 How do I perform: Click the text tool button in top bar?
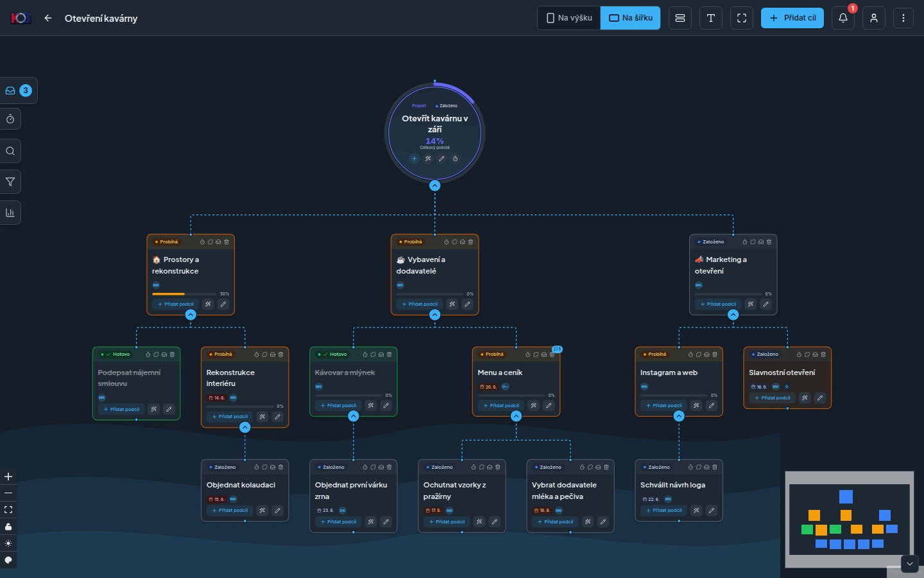pos(711,18)
